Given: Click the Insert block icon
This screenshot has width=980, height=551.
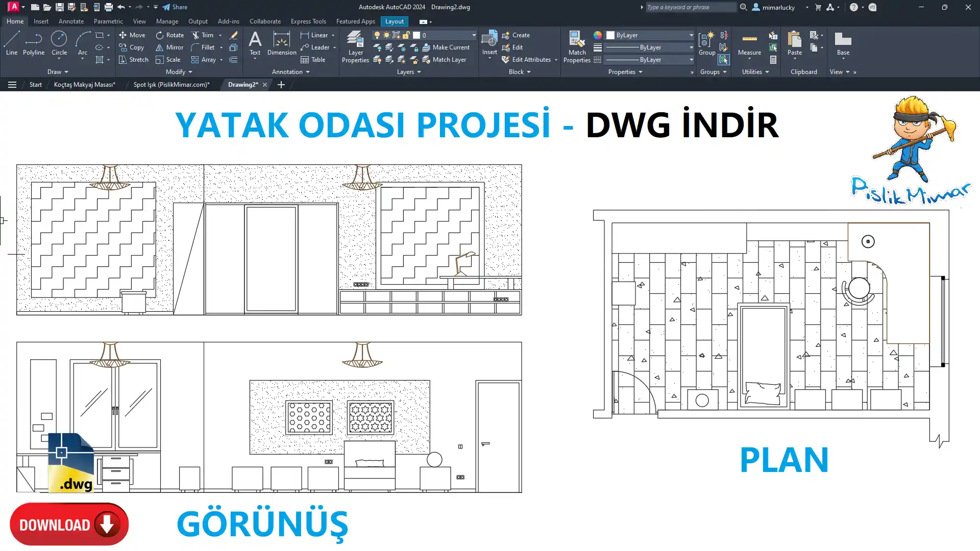Looking at the screenshot, I should 489,40.
